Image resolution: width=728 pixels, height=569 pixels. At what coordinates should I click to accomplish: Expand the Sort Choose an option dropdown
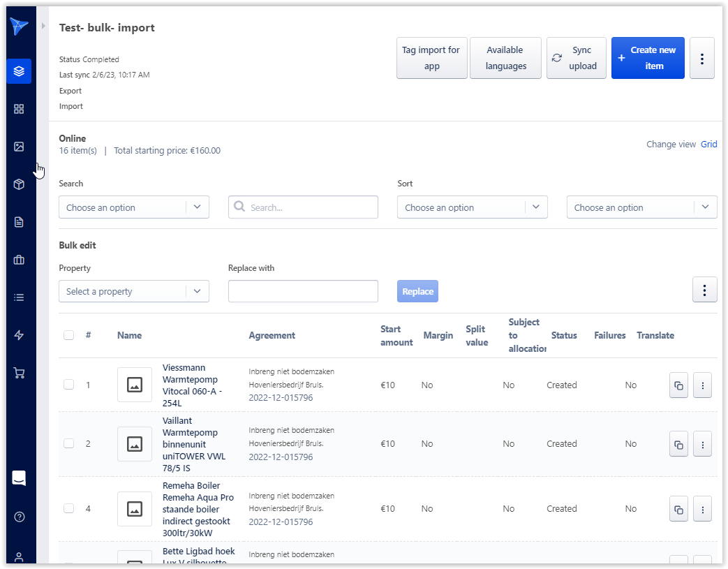(x=472, y=207)
